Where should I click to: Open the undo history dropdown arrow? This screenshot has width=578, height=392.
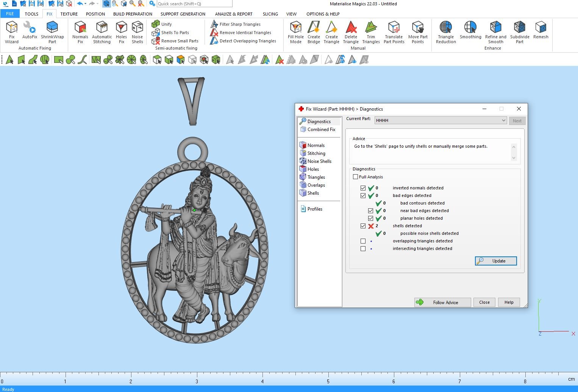click(86, 4)
